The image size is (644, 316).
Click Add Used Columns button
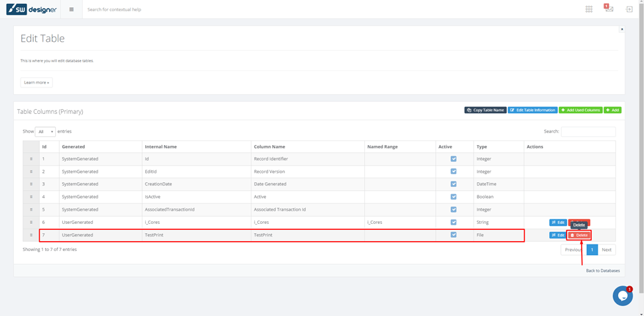click(x=580, y=110)
